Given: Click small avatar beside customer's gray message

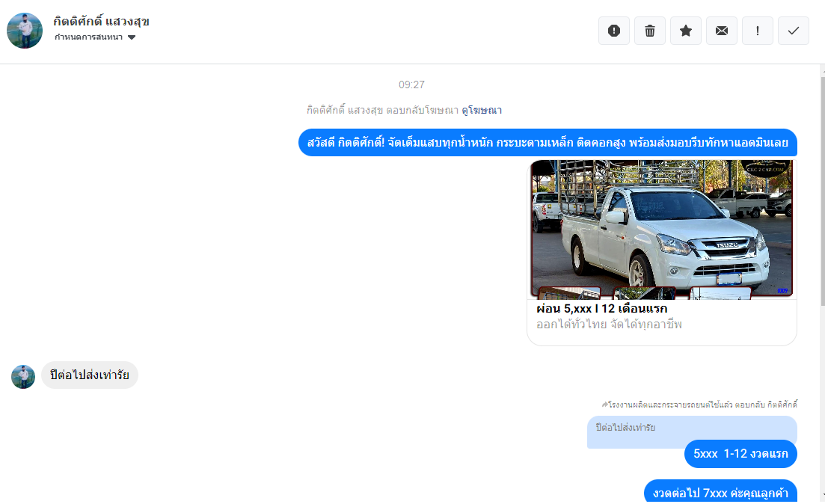Looking at the screenshot, I should click(x=23, y=376).
